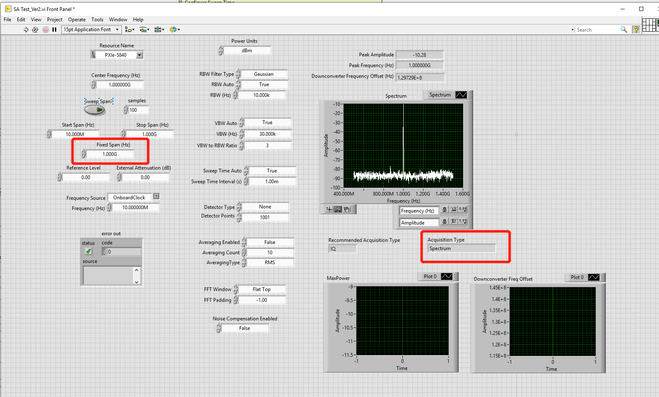Screen dimensions: 659x397
Task: Open the Window menu
Action: 118,19
